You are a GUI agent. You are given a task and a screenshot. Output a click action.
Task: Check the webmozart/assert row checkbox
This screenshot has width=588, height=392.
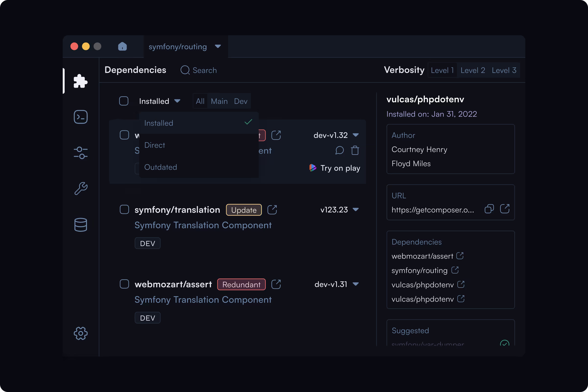(124, 284)
